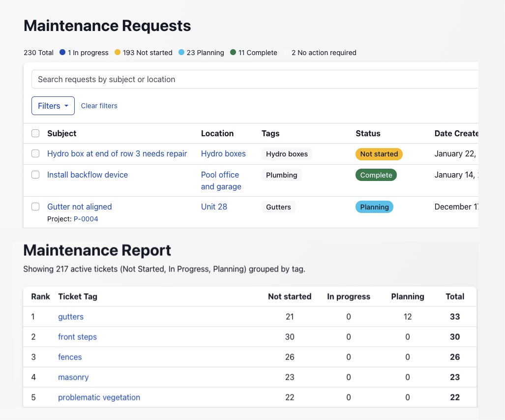Check the Install backflow device row checkbox

point(35,175)
